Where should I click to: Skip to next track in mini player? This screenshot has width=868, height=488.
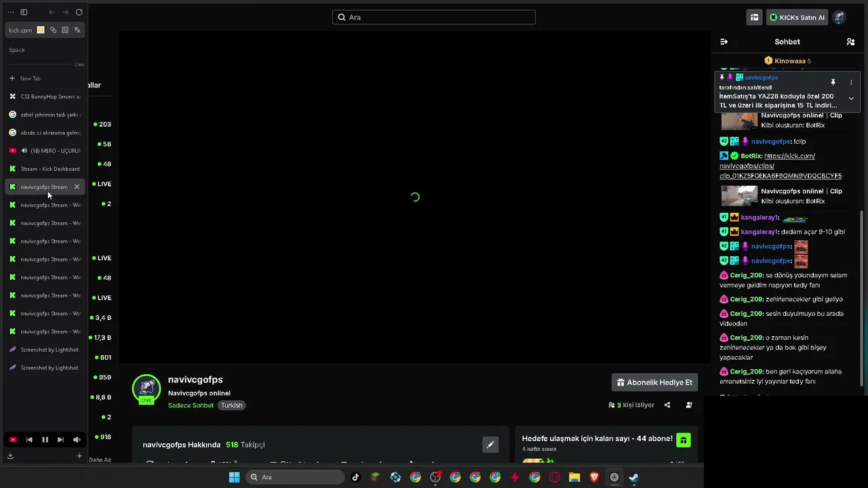click(x=60, y=440)
